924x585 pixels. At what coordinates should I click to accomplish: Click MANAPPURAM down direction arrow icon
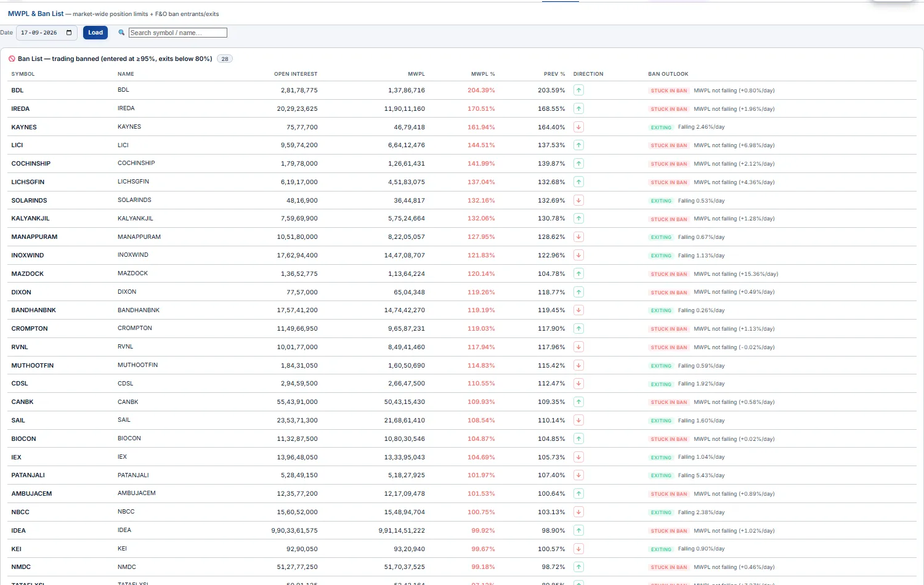578,237
